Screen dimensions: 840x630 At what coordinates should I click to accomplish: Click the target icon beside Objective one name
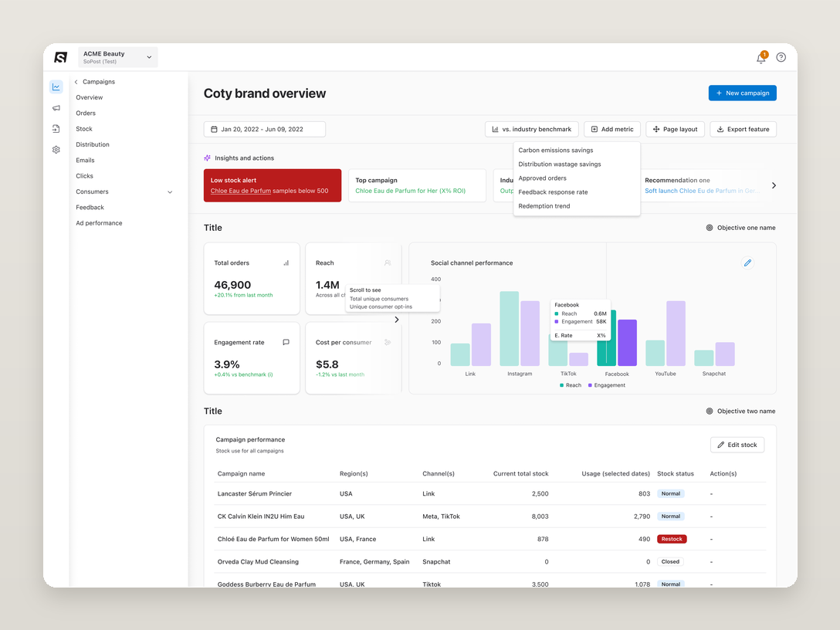710,228
